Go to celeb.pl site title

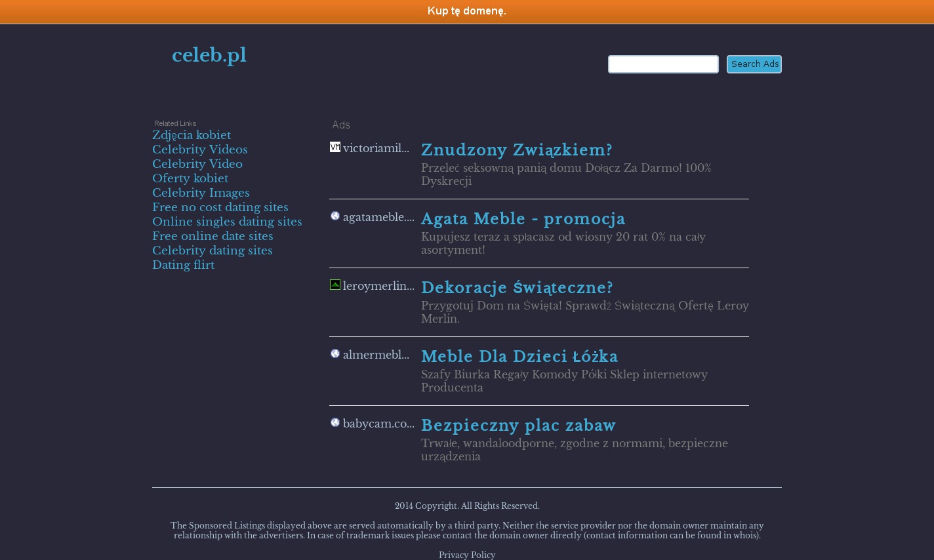tap(209, 55)
